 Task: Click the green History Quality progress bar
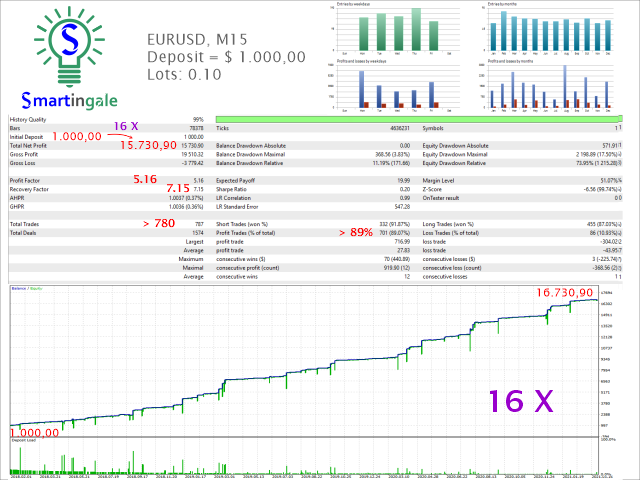(x=419, y=119)
